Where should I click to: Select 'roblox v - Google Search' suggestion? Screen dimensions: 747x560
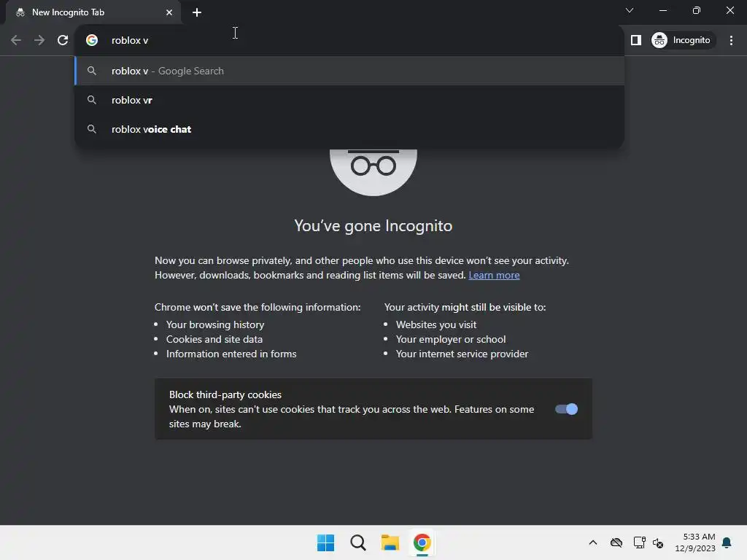click(x=349, y=71)
